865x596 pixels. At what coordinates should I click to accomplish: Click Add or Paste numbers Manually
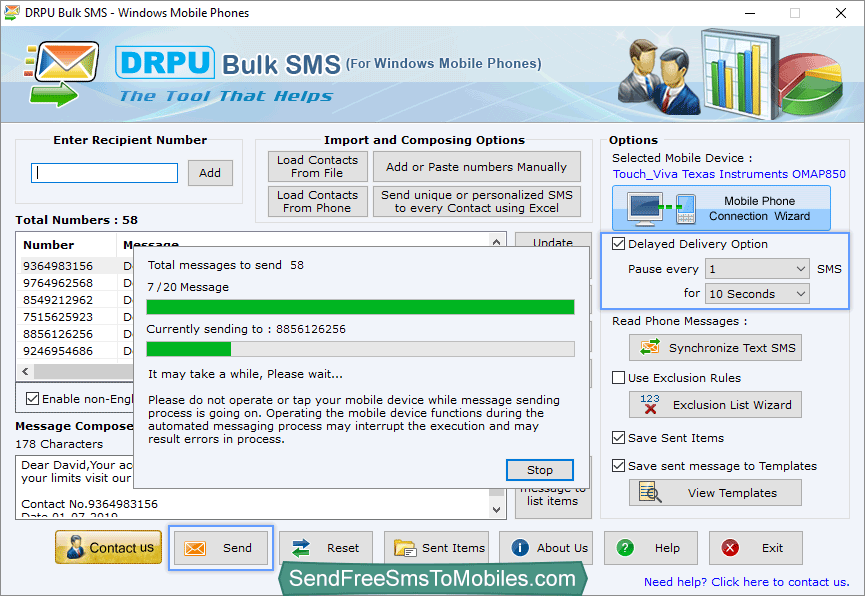coord(477,166)
